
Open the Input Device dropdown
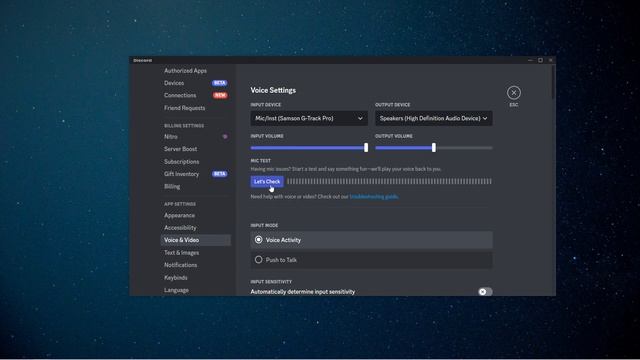309,118
